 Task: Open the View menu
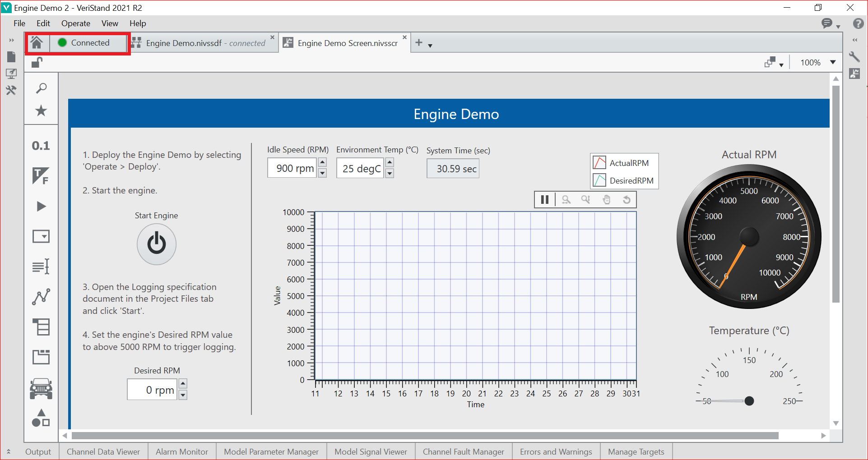pos(110,23)
